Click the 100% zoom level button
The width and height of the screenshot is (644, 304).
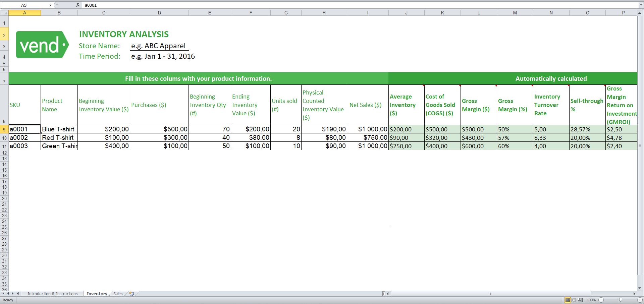click(x=591, y=300)
